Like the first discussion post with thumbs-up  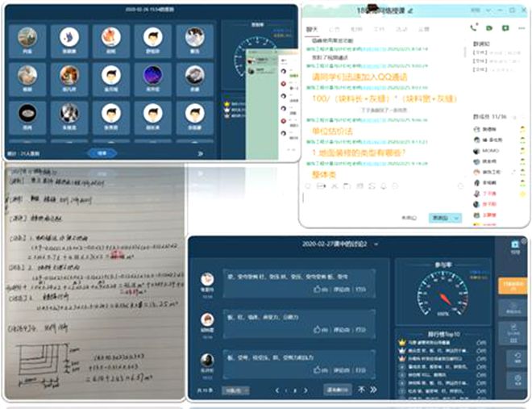pyautogui.click(x=318, y=288)
